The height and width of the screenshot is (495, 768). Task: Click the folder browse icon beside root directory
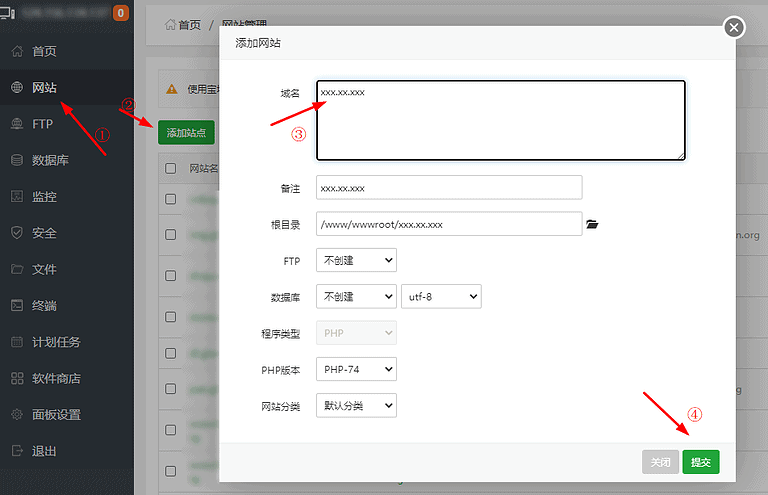(592, 224)
